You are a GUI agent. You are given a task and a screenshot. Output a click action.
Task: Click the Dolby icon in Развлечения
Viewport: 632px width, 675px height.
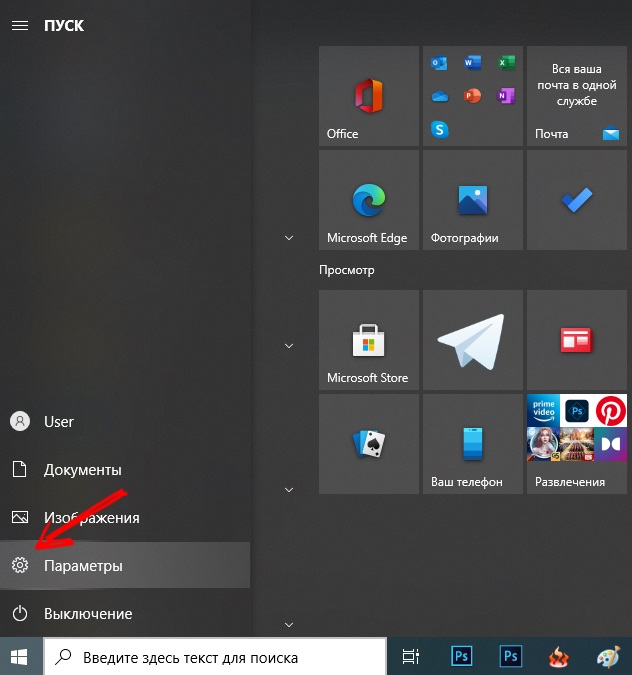point(610,444)
